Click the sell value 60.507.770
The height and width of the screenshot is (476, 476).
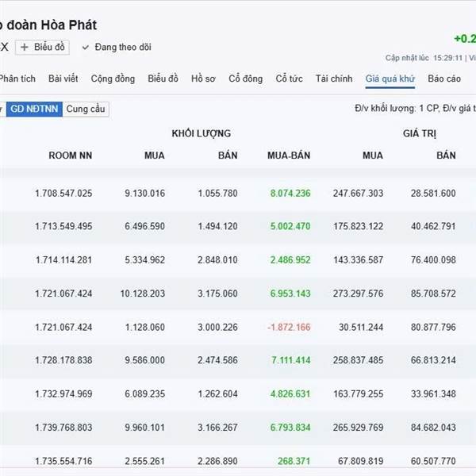pos(433,461)
